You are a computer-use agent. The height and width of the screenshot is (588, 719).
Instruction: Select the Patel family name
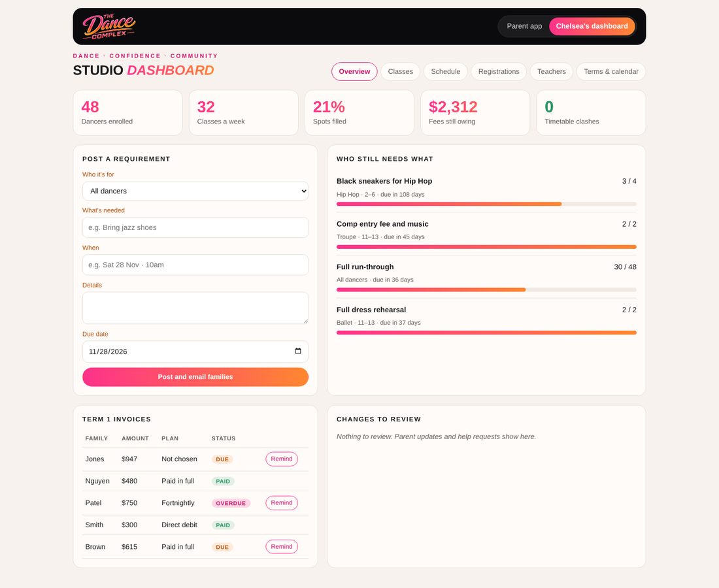93,503
